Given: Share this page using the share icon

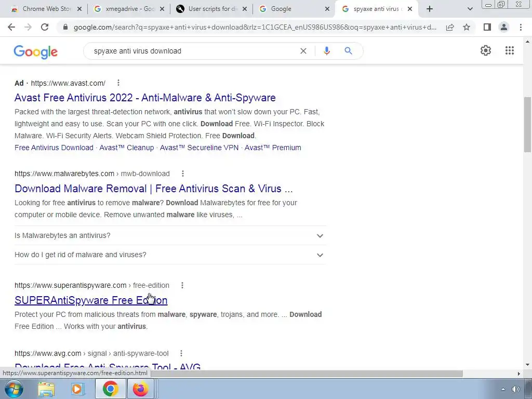Looking at the screenshot, I should click(x=450, y=27).
